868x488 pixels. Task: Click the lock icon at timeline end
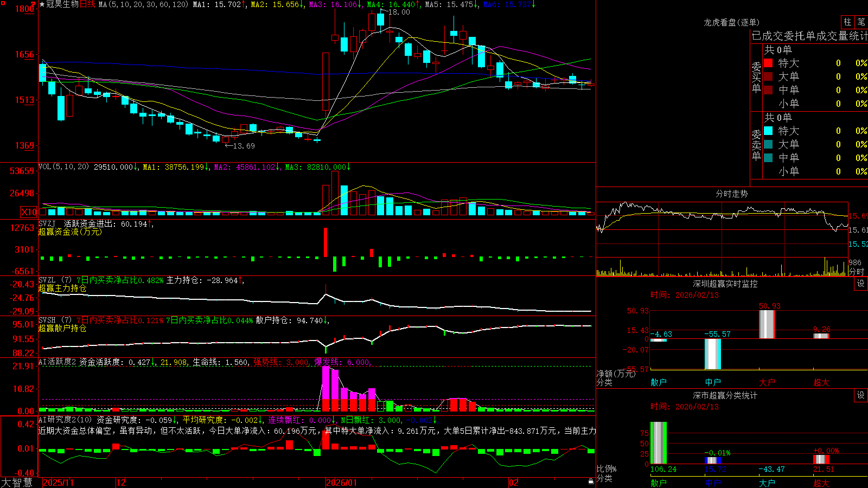click(x=591, y=481)
